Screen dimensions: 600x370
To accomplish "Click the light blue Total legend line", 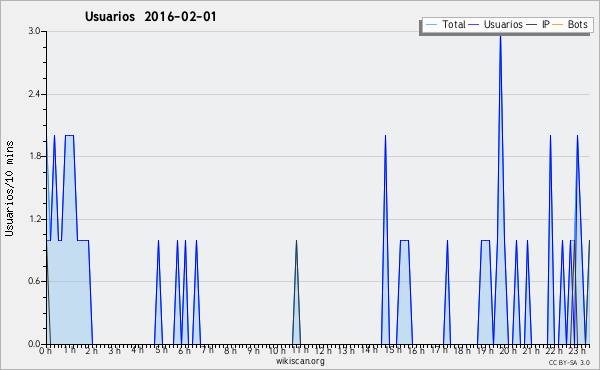I will [431, 25].
